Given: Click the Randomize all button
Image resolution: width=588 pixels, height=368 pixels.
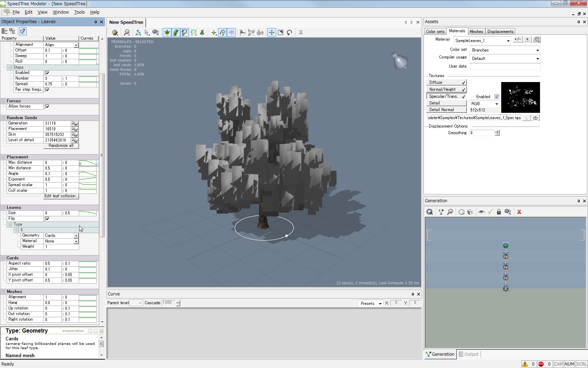Looking at the screenshot, I should 61,146.
